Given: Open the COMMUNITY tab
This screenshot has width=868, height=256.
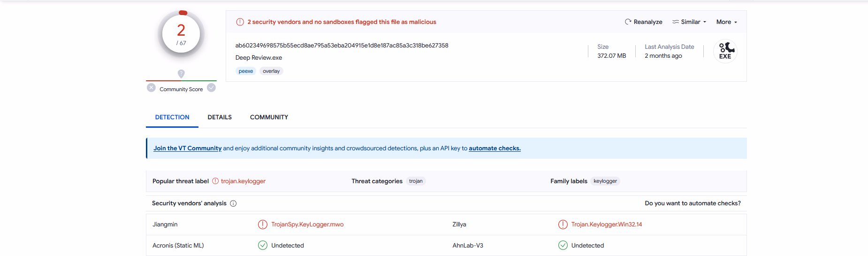Looking at the screenshot, I should coord(269,117).
